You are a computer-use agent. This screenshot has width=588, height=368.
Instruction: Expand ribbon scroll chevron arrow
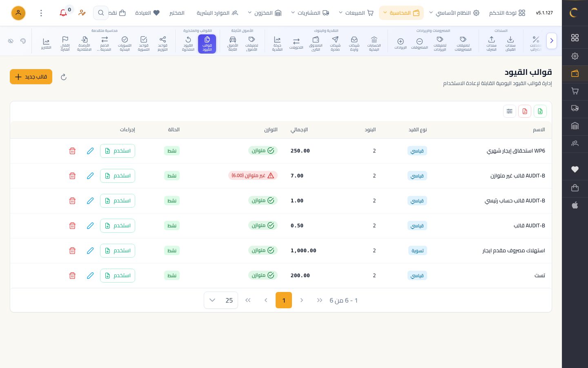point(552,41)
